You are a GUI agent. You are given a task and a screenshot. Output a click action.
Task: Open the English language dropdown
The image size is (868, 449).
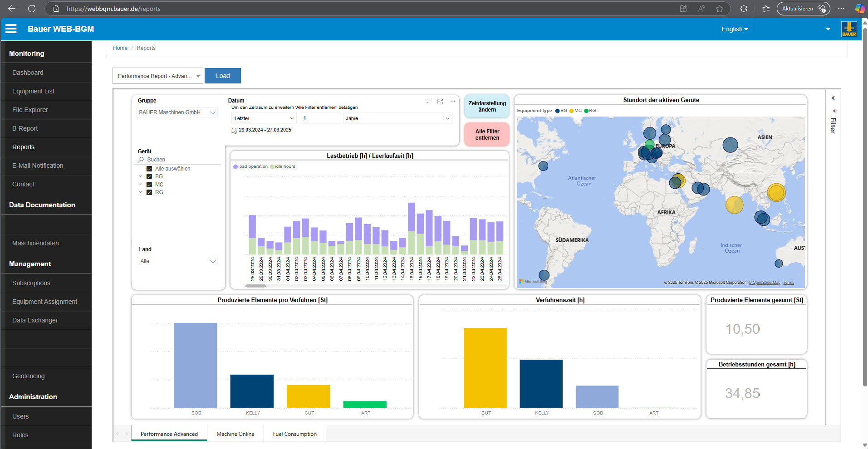735,29
